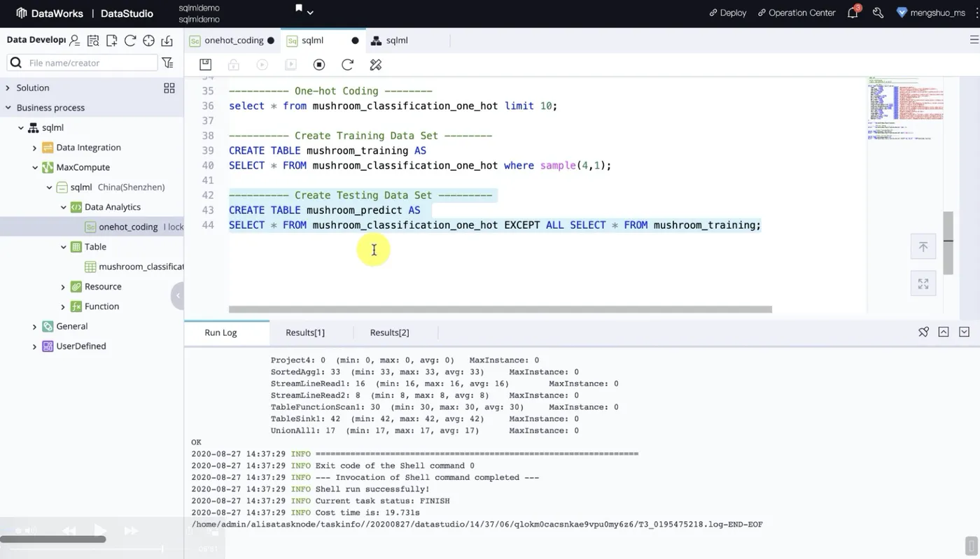Collapse the Table folder
The image size is (980, 559).
point(63,247)
